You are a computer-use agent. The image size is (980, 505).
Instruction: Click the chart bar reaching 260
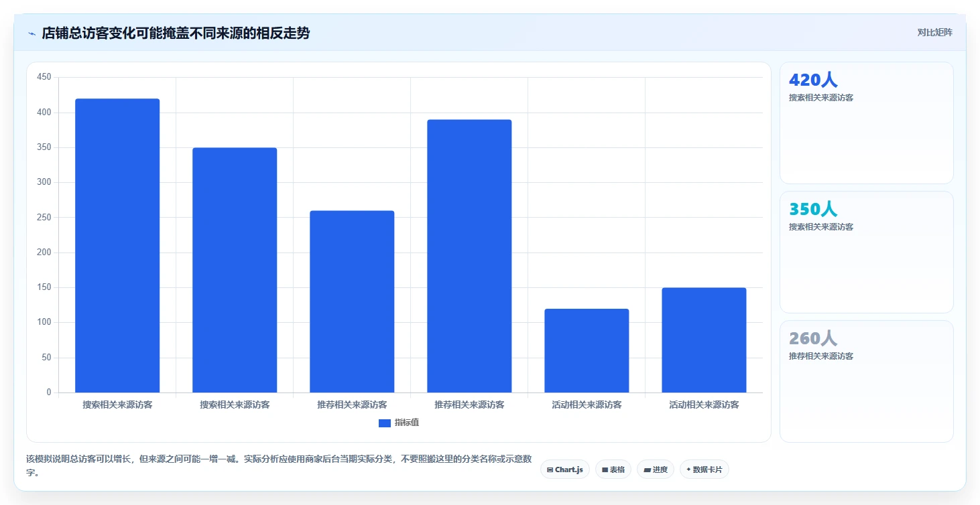click(352, 301)
